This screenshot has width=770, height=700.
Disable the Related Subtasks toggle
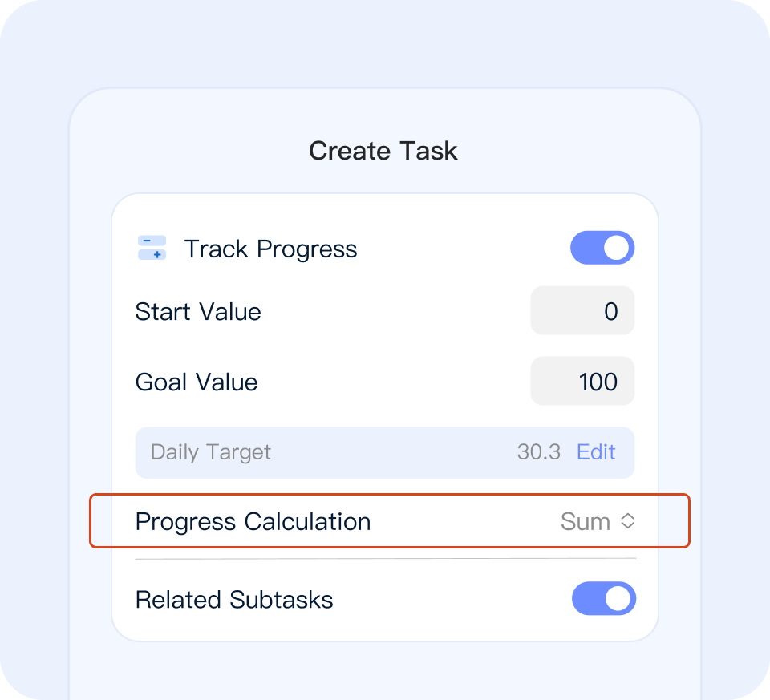point(603,600)
